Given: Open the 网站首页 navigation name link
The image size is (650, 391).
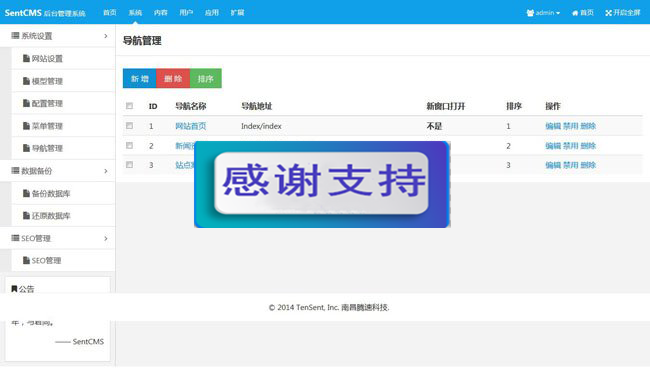Looking at the screenshot, I should pos(191,126).
